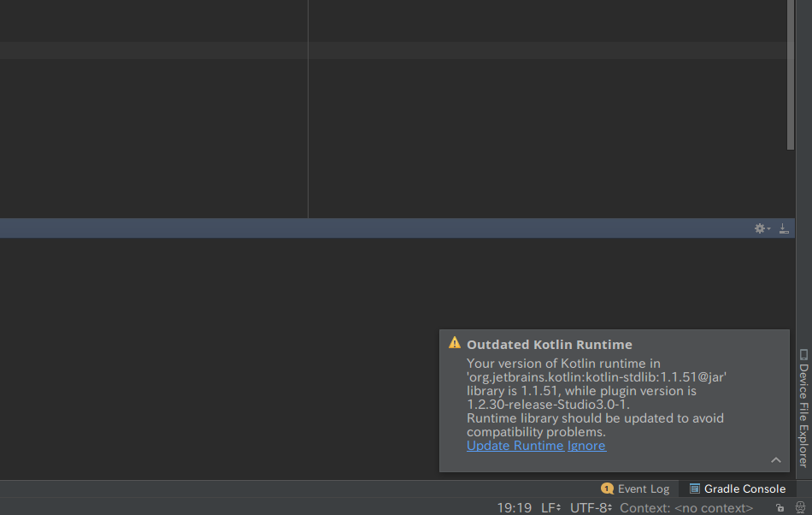Click the Gradle Console tab icon
This screenshot has height=515, width=812.
click(694, 488)
